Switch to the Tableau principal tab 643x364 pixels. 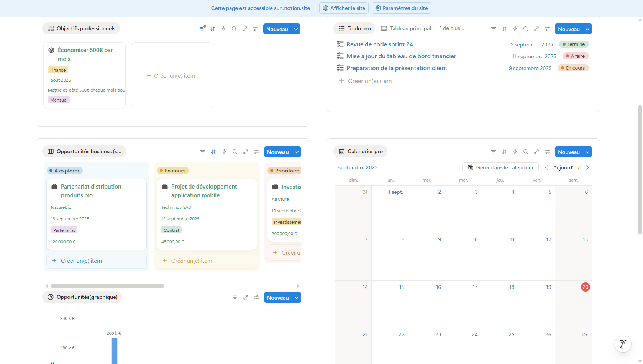(x=406, y=28)
